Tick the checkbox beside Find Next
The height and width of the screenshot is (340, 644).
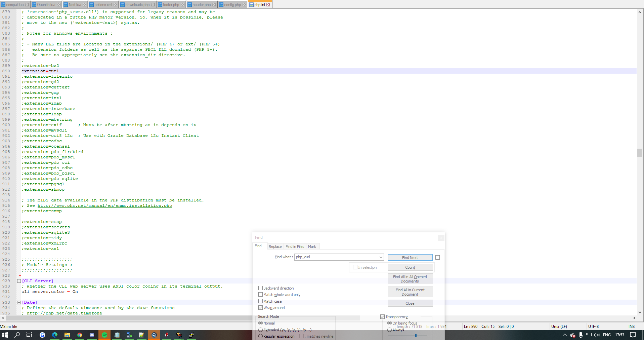(x=437, y=257)
